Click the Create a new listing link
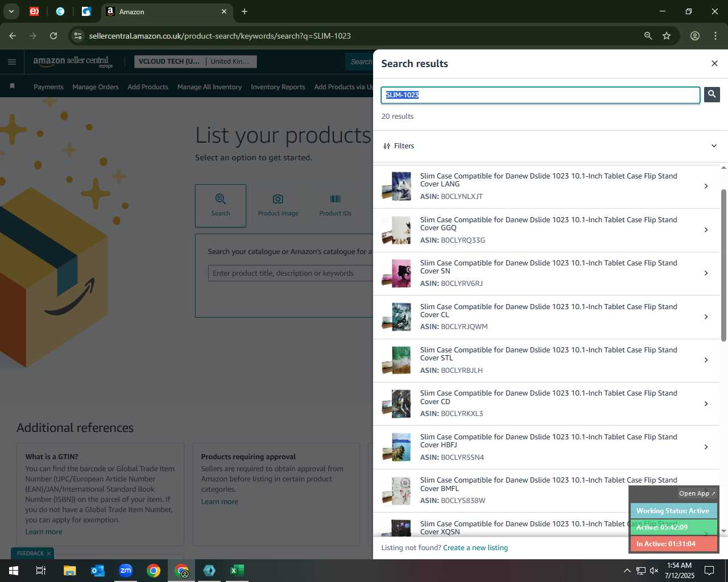Screen dimensions: 728x582 point(475,548)
